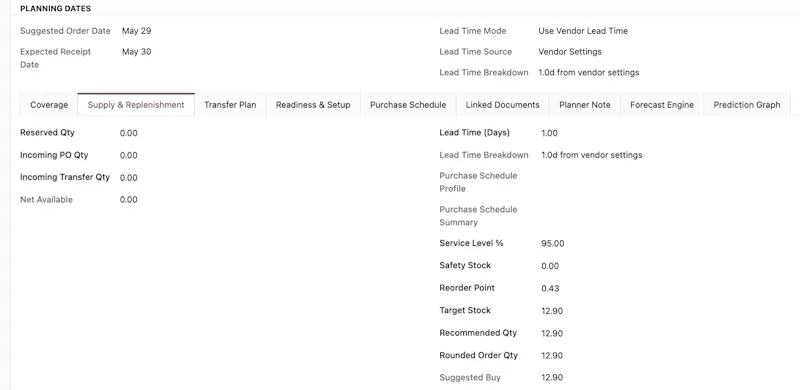Select the Supply & Replenishment tab
The image size is (800, 390).
[x=136, y=105]
